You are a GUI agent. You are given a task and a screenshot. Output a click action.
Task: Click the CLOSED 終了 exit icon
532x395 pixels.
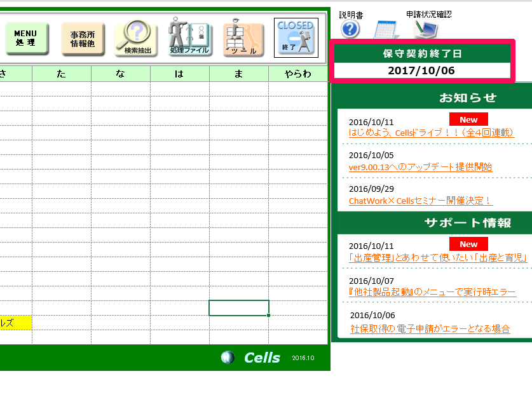click(x=296, y=37)
